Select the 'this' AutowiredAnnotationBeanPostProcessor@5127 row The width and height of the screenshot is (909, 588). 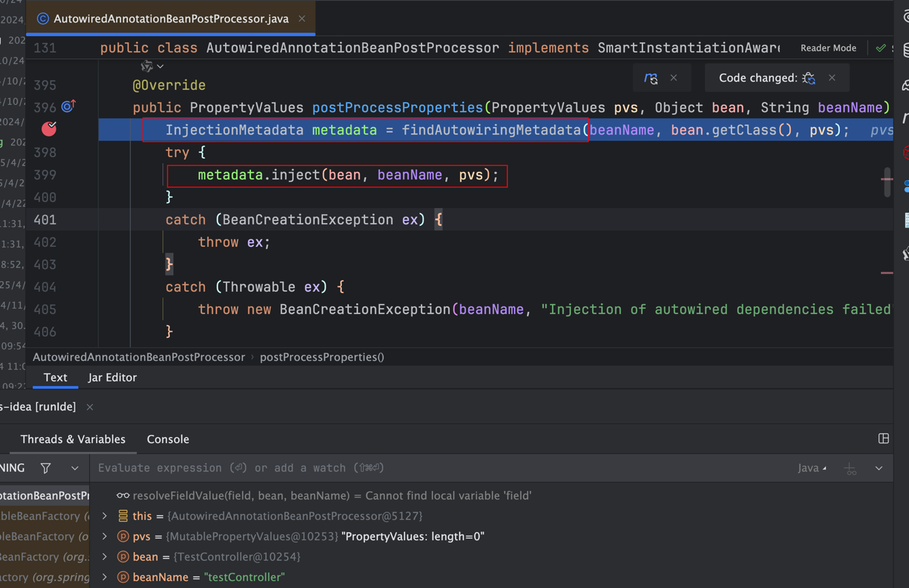coord(493,516)
